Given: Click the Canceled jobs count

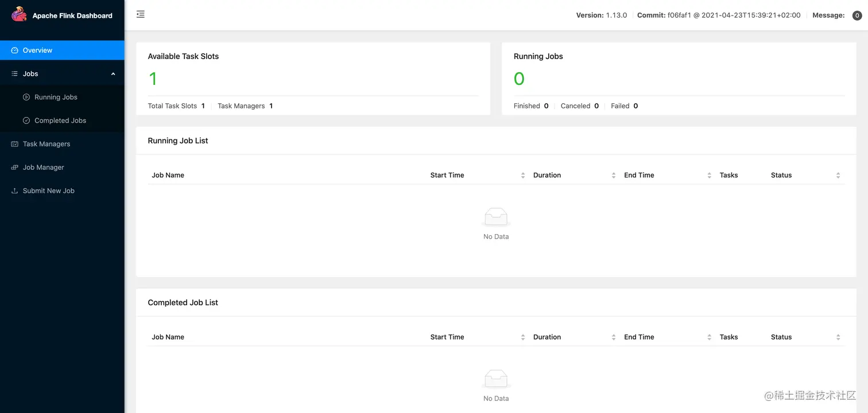Looking at the screenshot, I should pos(596,106).
